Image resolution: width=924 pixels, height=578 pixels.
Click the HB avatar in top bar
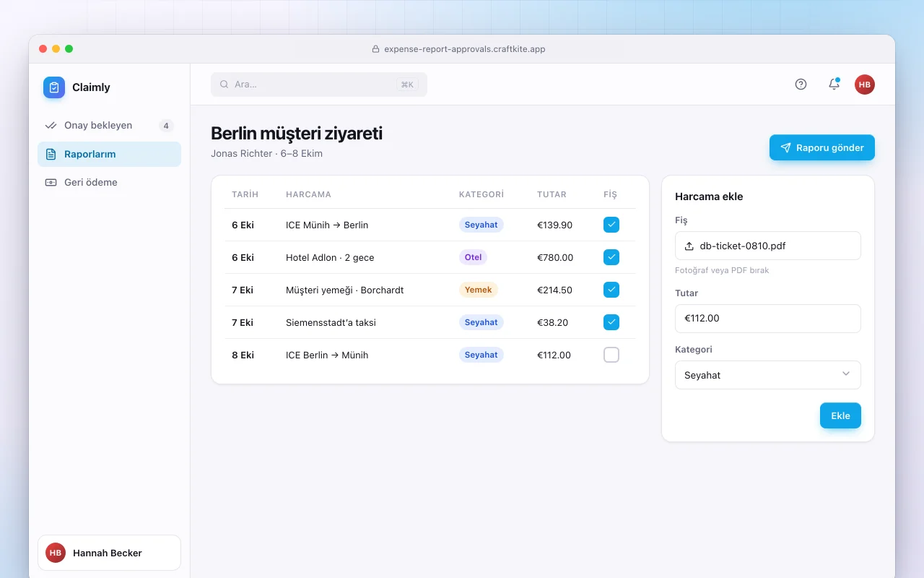tap(865, 85)
